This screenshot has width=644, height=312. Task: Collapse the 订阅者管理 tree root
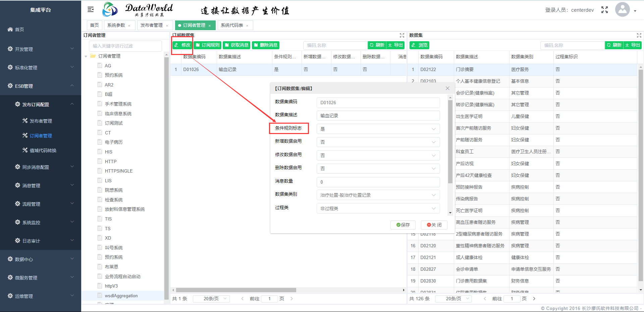pos(86,56)
